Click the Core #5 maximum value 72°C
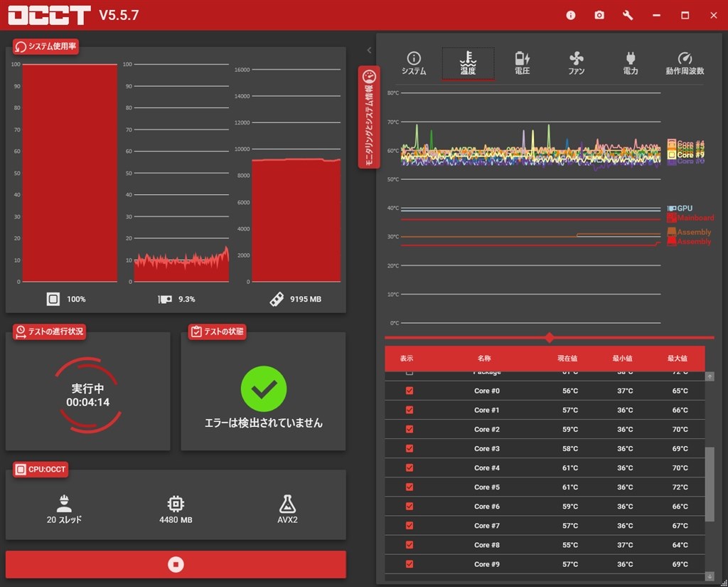The image size is (728, 587). (680, 487)
